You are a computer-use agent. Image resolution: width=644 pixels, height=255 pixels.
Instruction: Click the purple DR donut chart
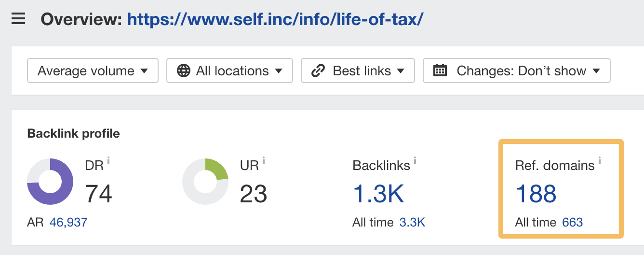(50, 182)
